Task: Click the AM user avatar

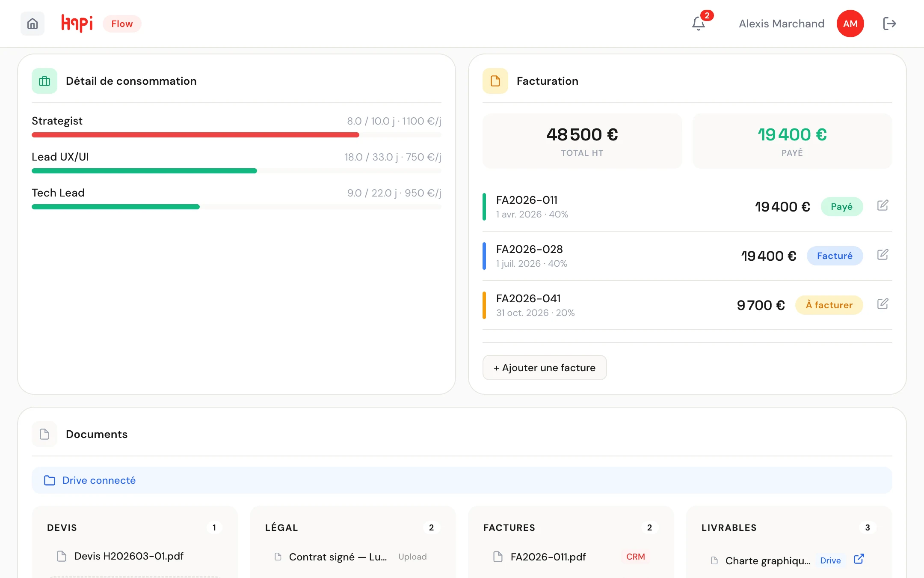Action: pos(850,24)
